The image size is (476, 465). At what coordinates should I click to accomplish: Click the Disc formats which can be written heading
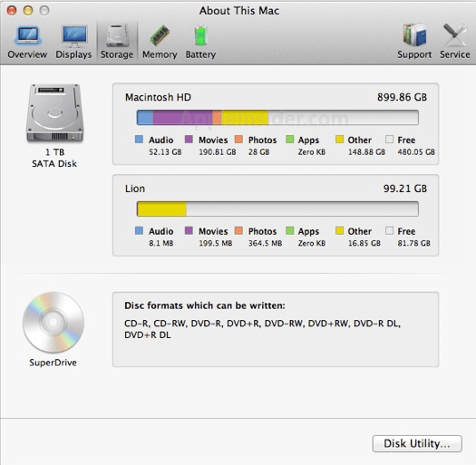click(205, 305)
